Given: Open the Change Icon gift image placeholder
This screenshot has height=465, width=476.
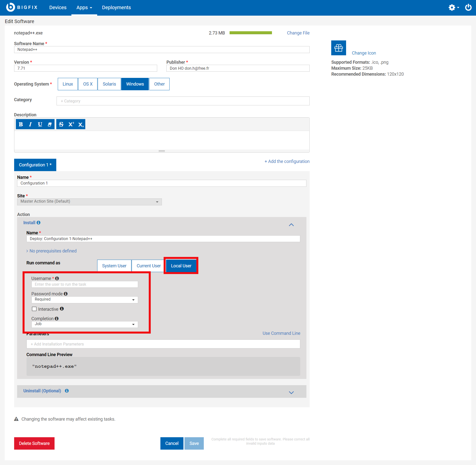Looking at the screenshot, I should pyautogui.click(x=338, y=48).
